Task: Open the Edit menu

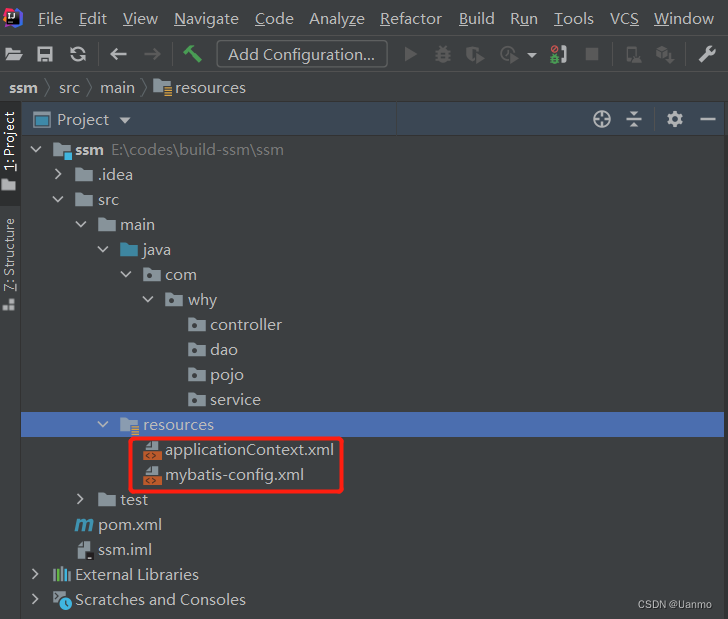Action: tap(92, 19)
